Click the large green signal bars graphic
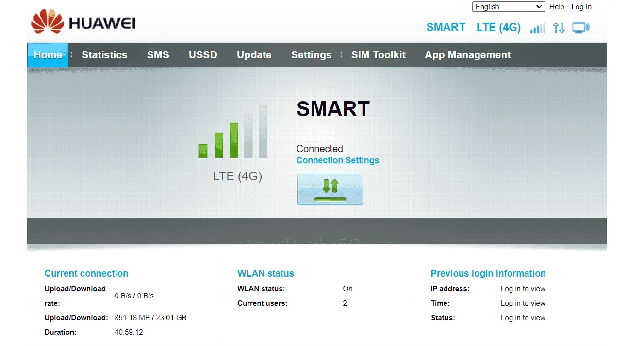 pyautogui.click(x=233, y=132)
